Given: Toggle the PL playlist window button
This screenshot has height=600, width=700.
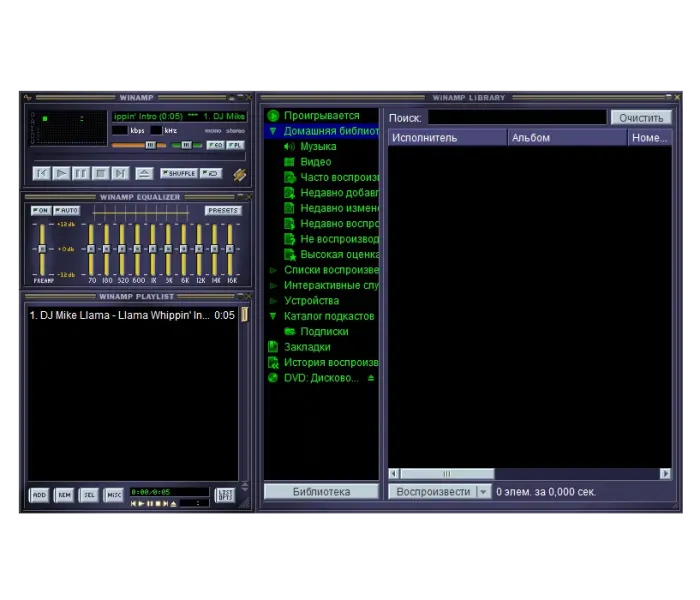Looking at the screenshot, I should 235,145.
